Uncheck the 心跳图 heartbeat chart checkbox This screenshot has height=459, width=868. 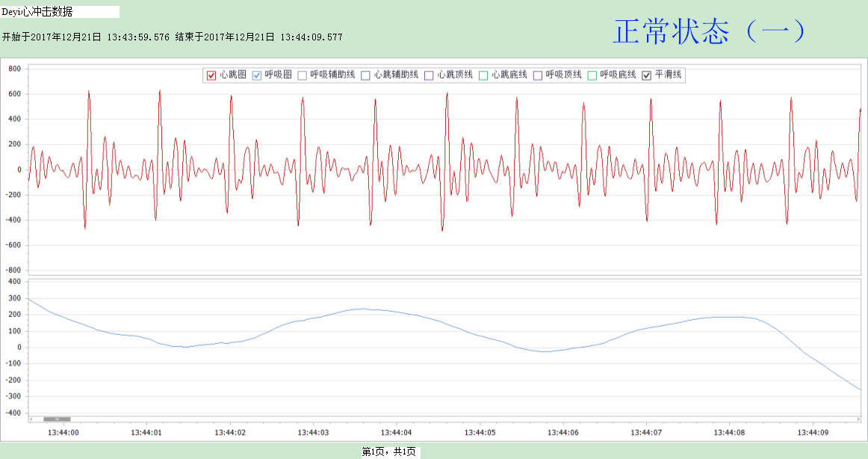(211, 75)
